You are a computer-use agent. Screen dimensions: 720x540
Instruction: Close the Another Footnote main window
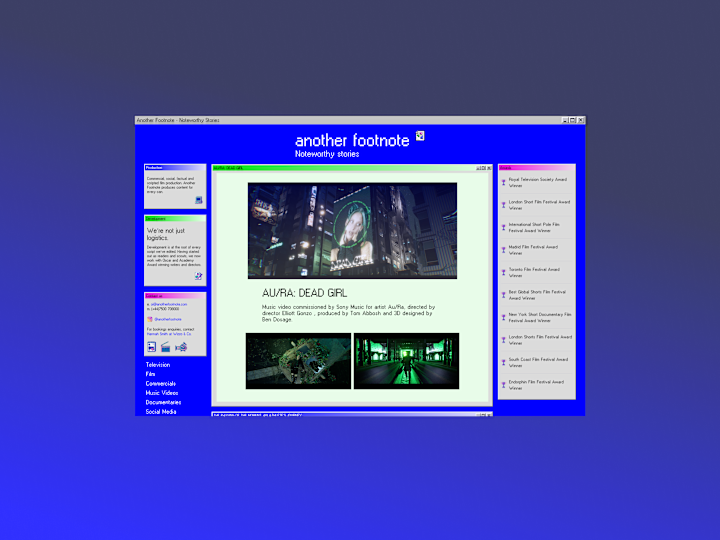click(581, 120)
